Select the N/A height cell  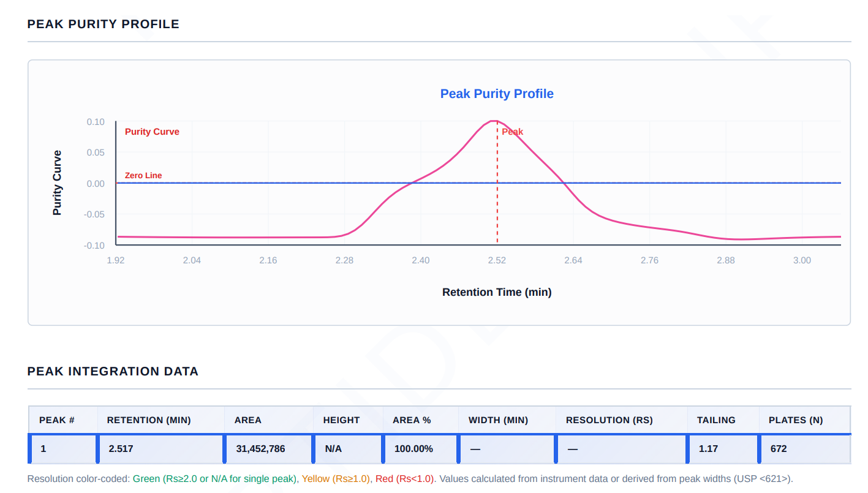(x=348, y=449)
